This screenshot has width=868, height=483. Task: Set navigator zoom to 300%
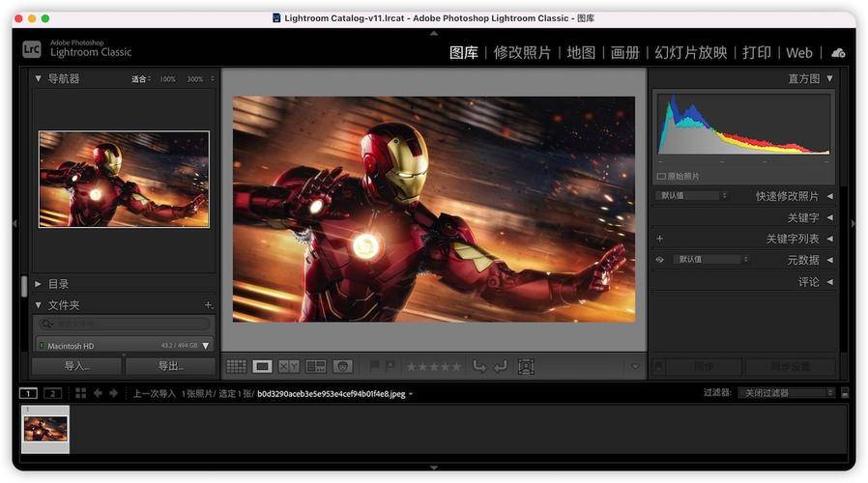pos(194,79)
